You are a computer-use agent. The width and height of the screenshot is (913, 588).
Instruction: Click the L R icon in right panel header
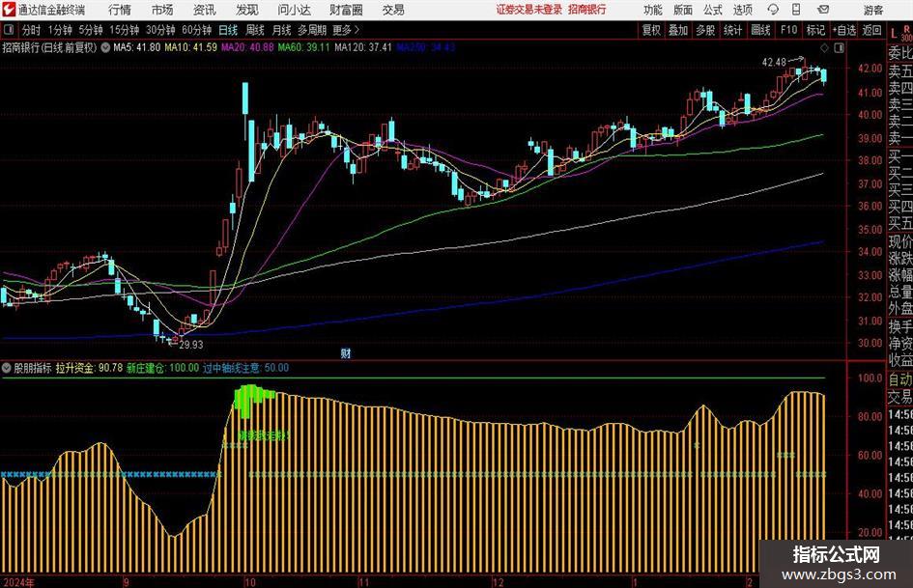(900, 32)
